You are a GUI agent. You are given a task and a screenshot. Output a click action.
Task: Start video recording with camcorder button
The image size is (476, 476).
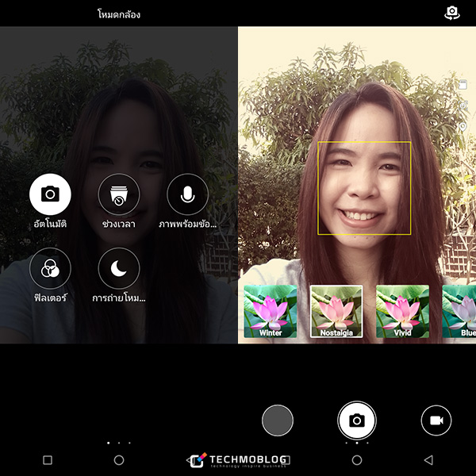coord(436,420)
